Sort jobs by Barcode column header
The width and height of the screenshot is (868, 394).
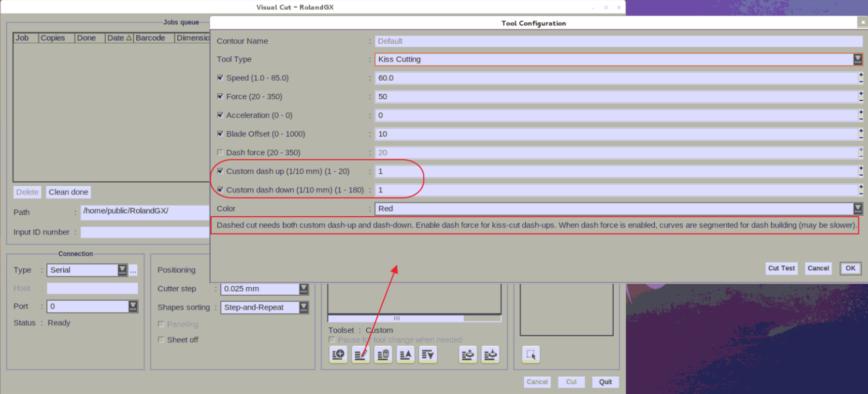(154, 38)
